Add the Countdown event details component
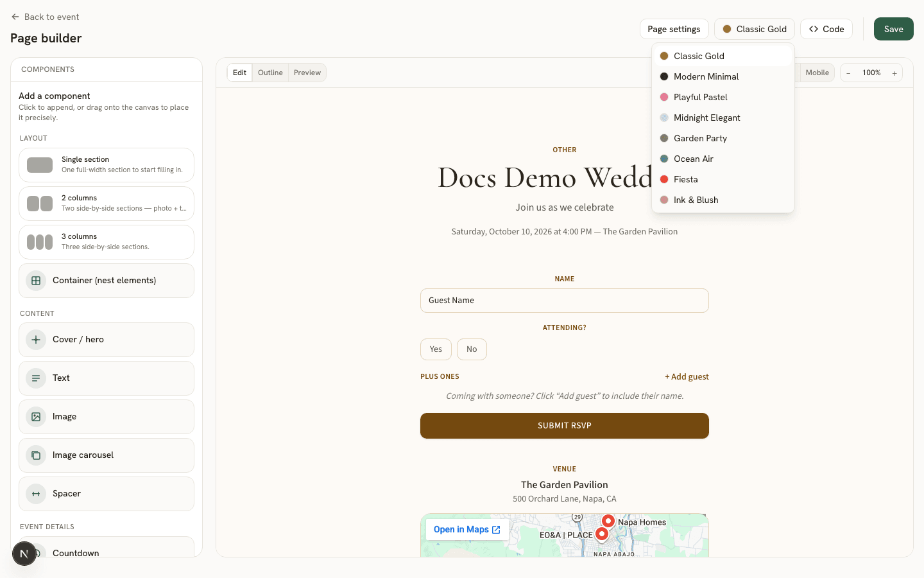This screenshot has height=578, width=924. 107,547
